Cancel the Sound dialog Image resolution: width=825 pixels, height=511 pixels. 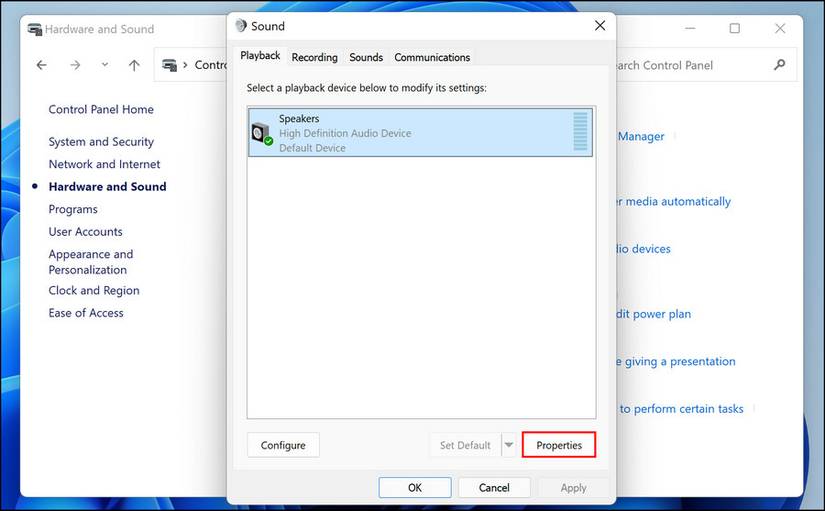[494, 488]
